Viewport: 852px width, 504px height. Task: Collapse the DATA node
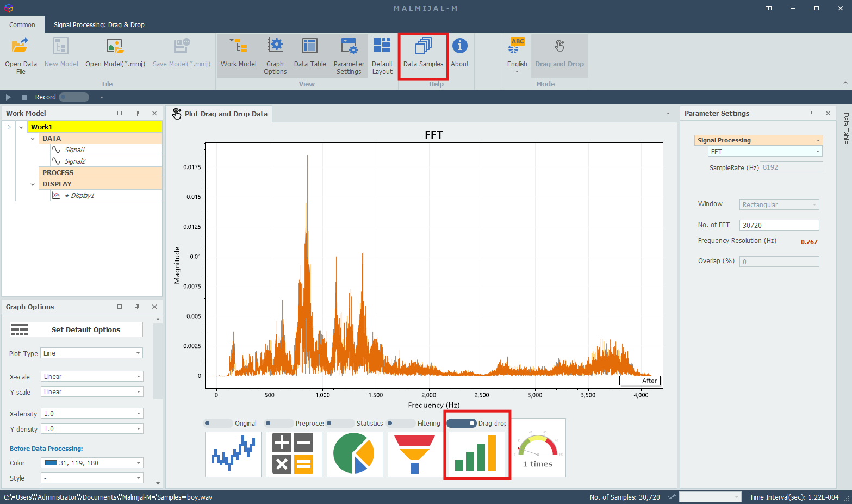coord(33,139)
